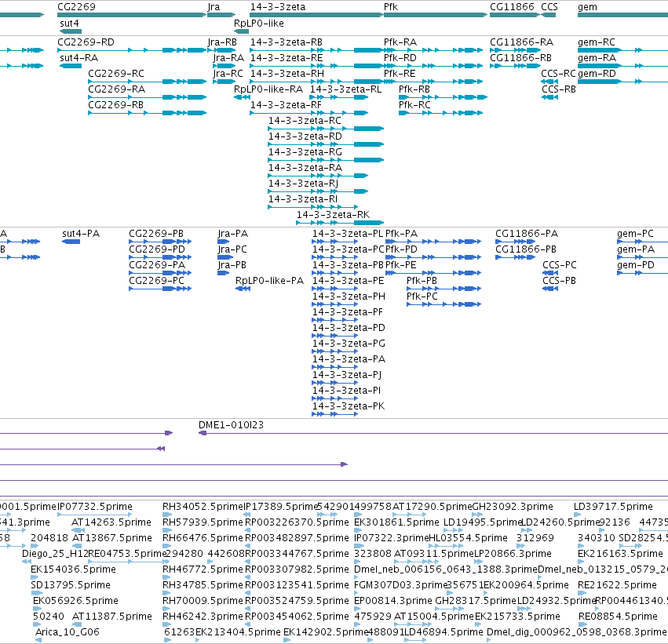Click the Pfk-RA transcript label
668x644 pixels.
click(400, 42)
